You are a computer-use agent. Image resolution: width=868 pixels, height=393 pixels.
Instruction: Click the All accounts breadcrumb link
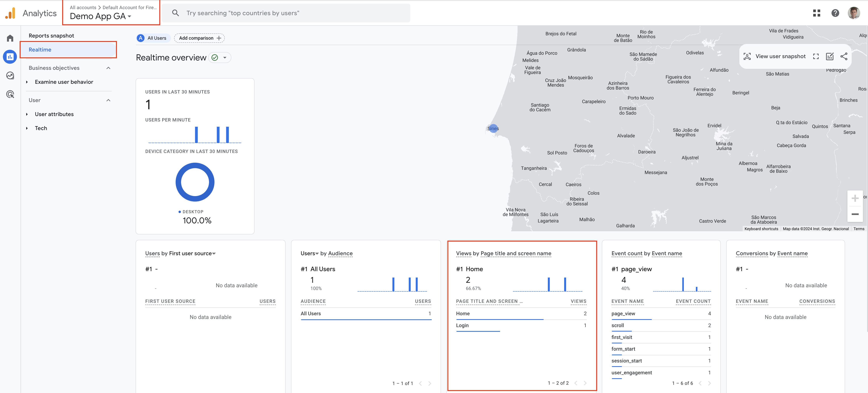83,7
